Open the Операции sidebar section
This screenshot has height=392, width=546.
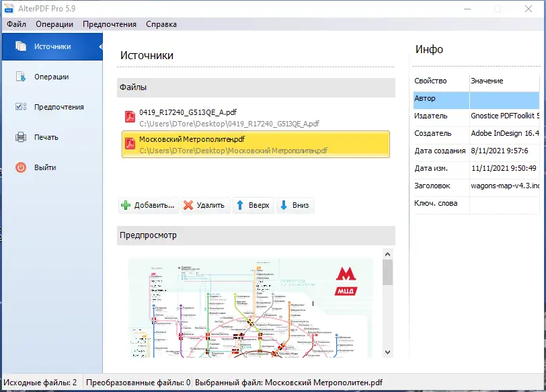[x=52, y=77]
